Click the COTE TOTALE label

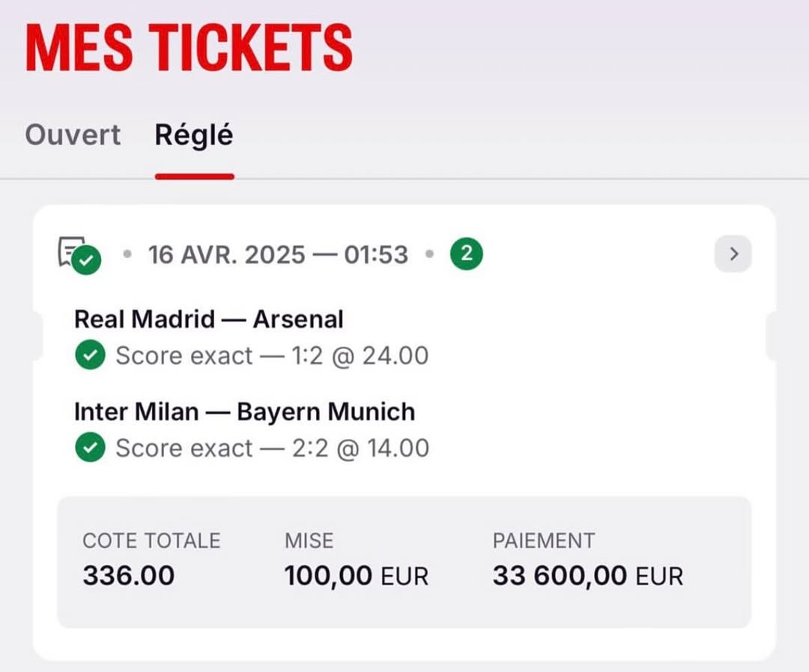[x=151, y=541]
